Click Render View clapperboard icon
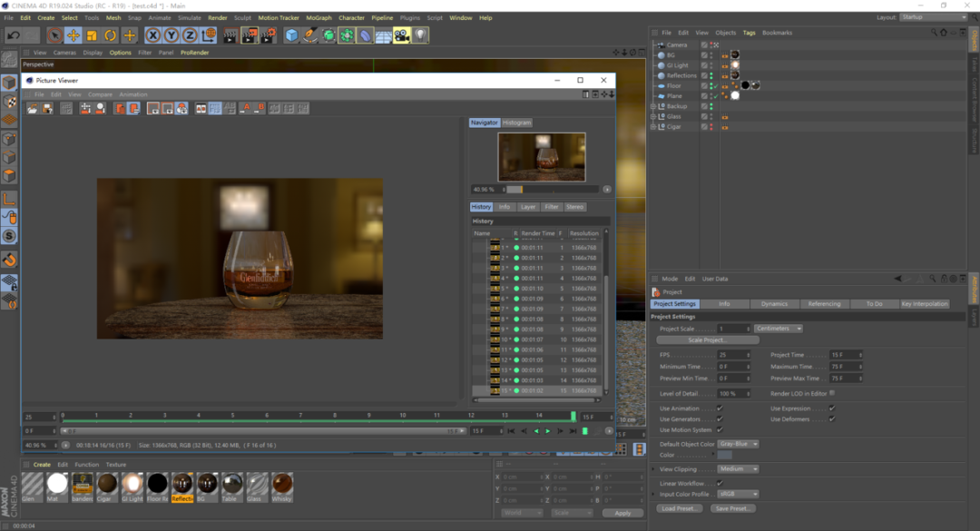This screenshot has width=980, height=531. point(230,35)
